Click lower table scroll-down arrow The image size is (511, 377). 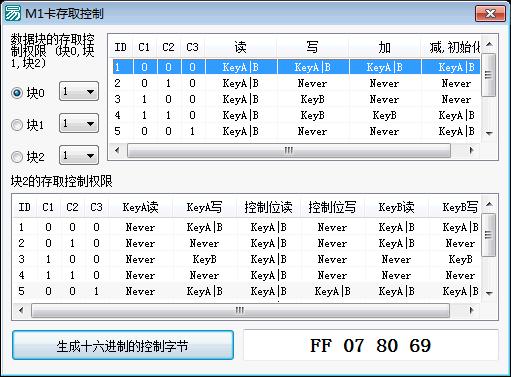tap(489, 293)
